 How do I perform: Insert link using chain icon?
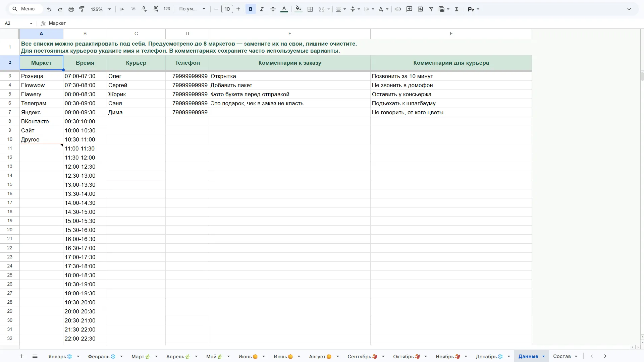coord(398,9)
